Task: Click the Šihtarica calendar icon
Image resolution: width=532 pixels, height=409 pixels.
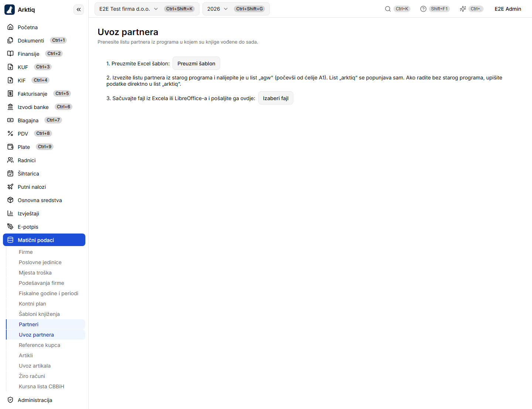Action: pos(10,173)
